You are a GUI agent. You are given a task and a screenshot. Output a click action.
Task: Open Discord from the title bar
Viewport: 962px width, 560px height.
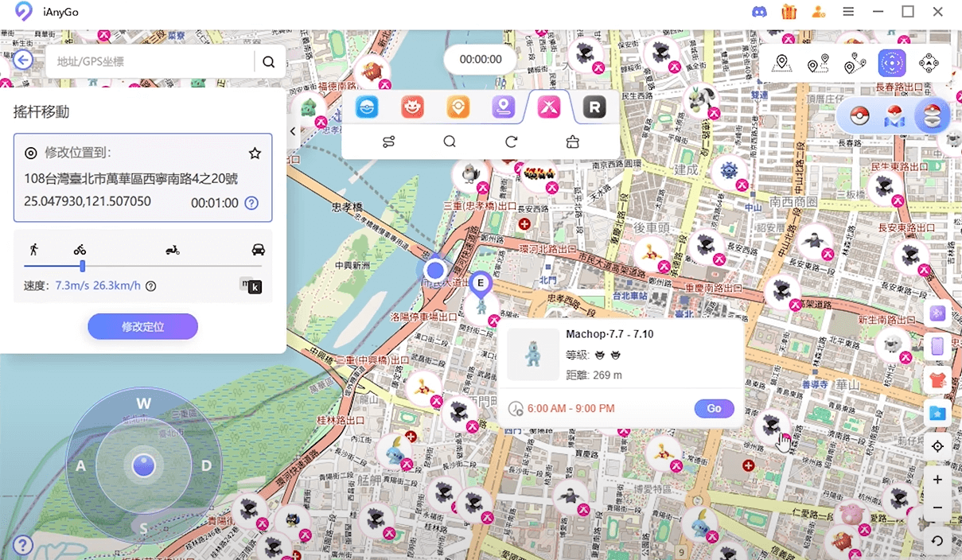point(759,12)
